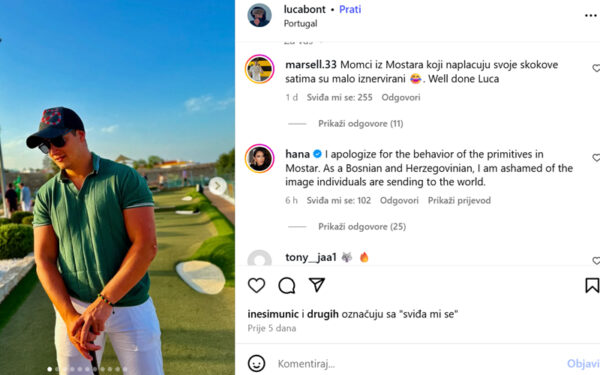
Task: Save the post with the bookmark icon
Action: (x=592, y=285)
